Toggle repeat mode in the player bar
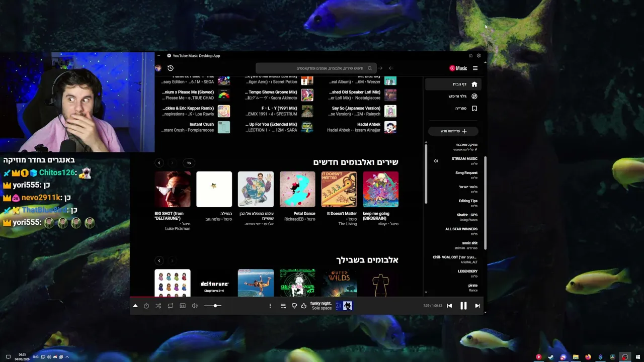Viewport: 644px width, 362px height. 171,306
